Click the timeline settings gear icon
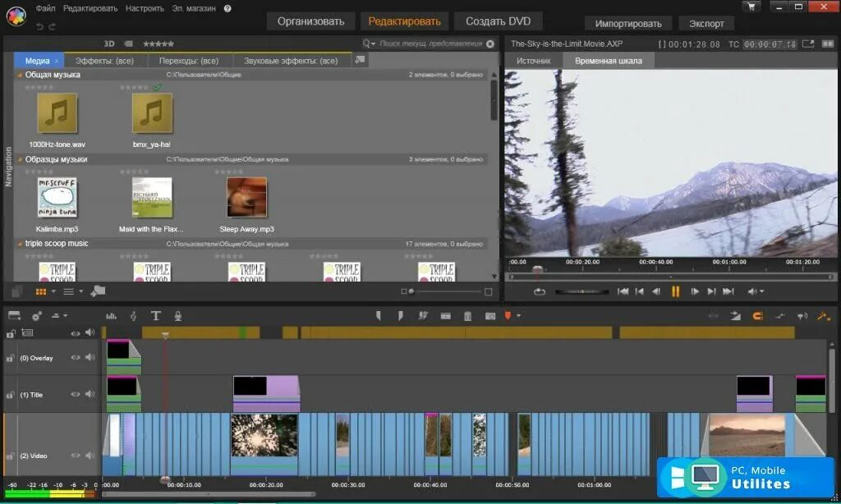The width and height of the screenshot is (841, 504). 36,316
